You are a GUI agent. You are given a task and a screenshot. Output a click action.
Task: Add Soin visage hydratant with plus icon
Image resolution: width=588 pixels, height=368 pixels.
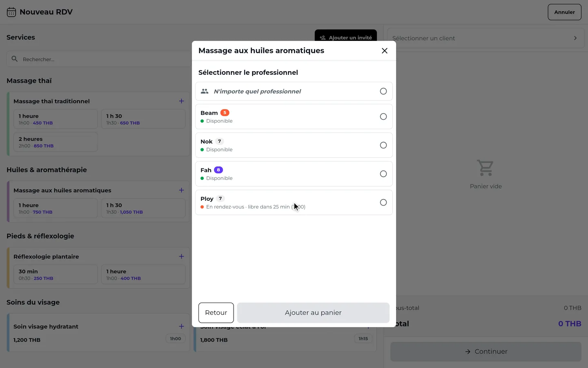click(181, 326)
